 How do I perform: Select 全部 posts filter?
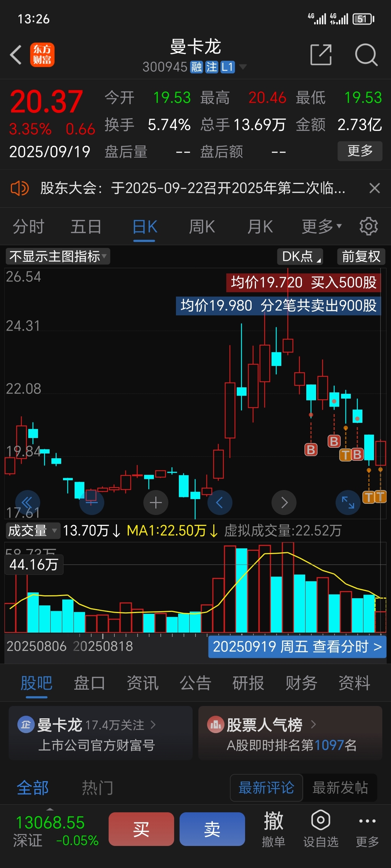click(x=33, y=788)
